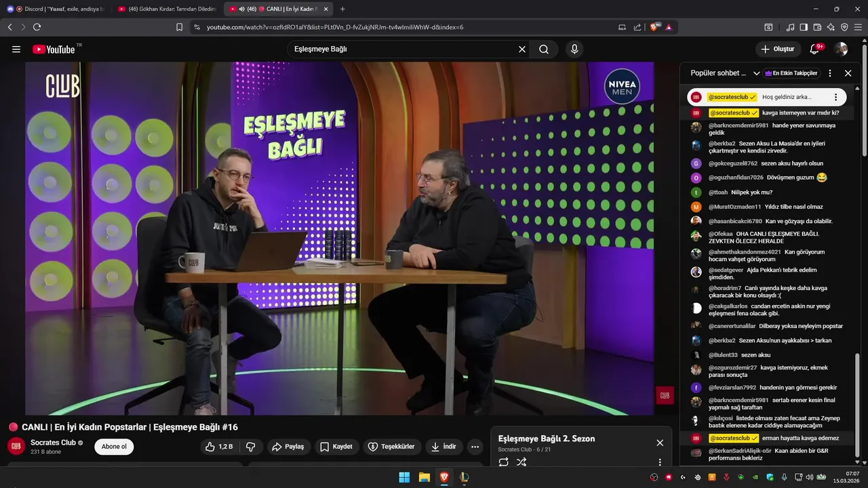Click the install app icon in the address bar
868x488 pixels.
pos(623,27)
